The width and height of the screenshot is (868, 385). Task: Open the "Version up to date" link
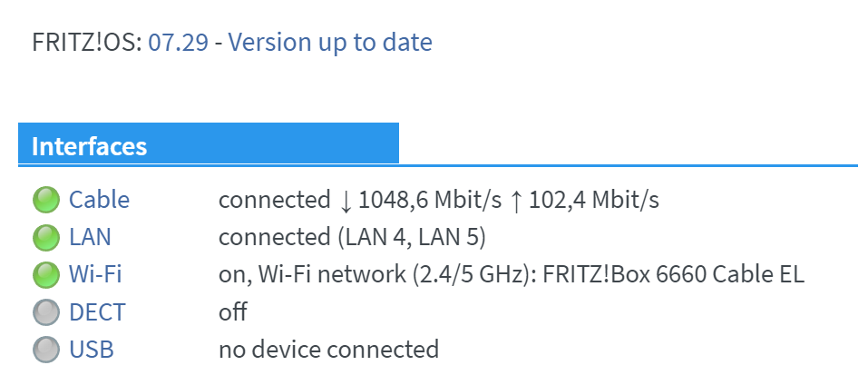coord(330,42)
